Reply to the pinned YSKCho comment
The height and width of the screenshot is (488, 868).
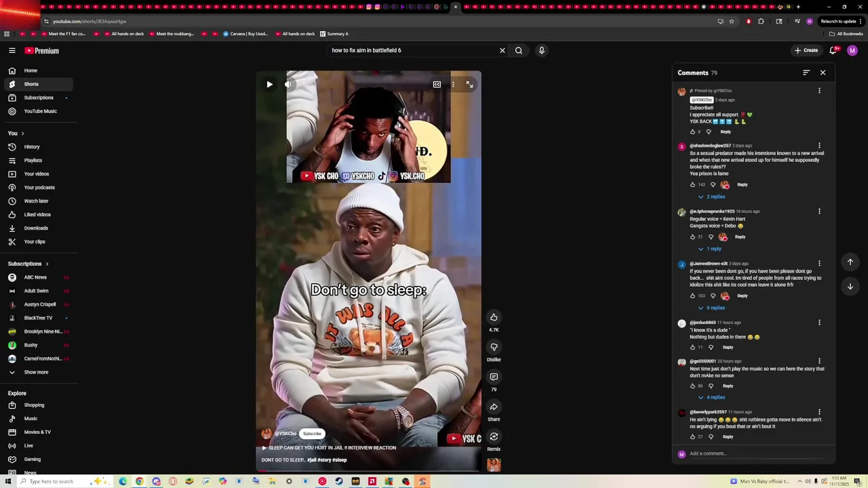pyautogui.click(x=726, y=131)
